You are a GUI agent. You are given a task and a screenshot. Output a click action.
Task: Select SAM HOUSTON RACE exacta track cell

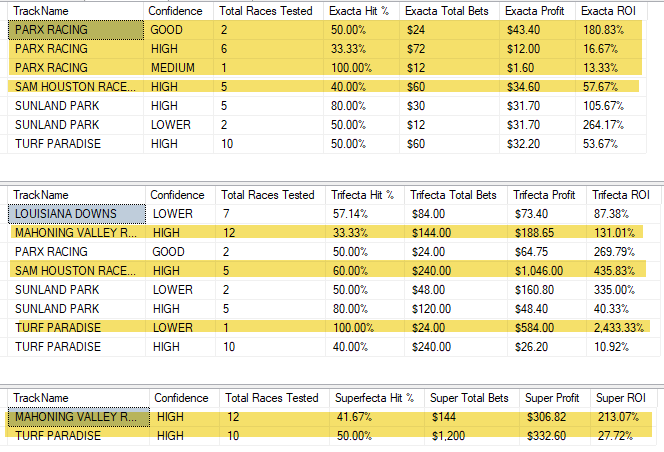[76, 87]
